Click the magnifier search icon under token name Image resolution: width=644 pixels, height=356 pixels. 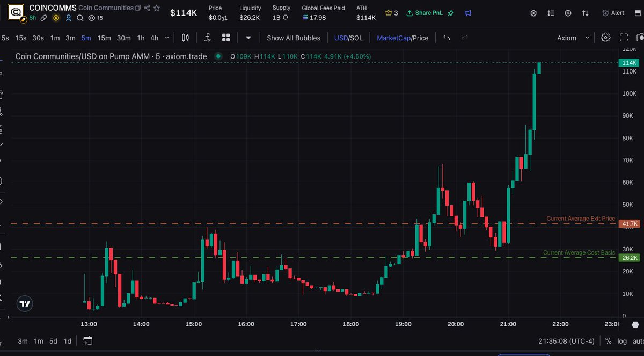(80, 18)
